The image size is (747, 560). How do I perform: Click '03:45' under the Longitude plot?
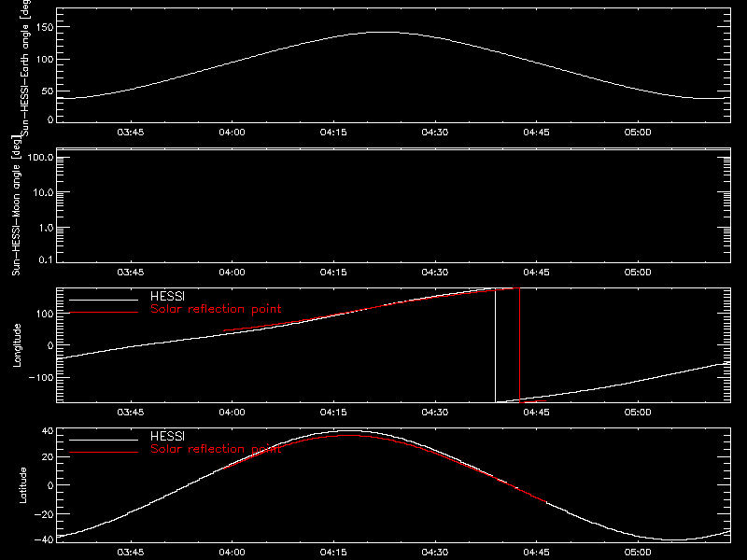point(131,412)
